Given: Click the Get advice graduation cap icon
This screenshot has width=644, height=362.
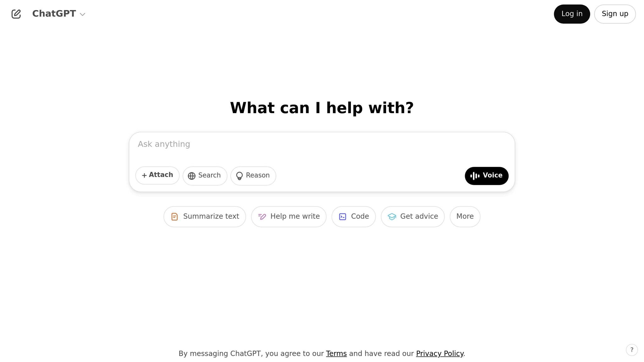Looking at the screenshot, I should [x=392, y=217].
